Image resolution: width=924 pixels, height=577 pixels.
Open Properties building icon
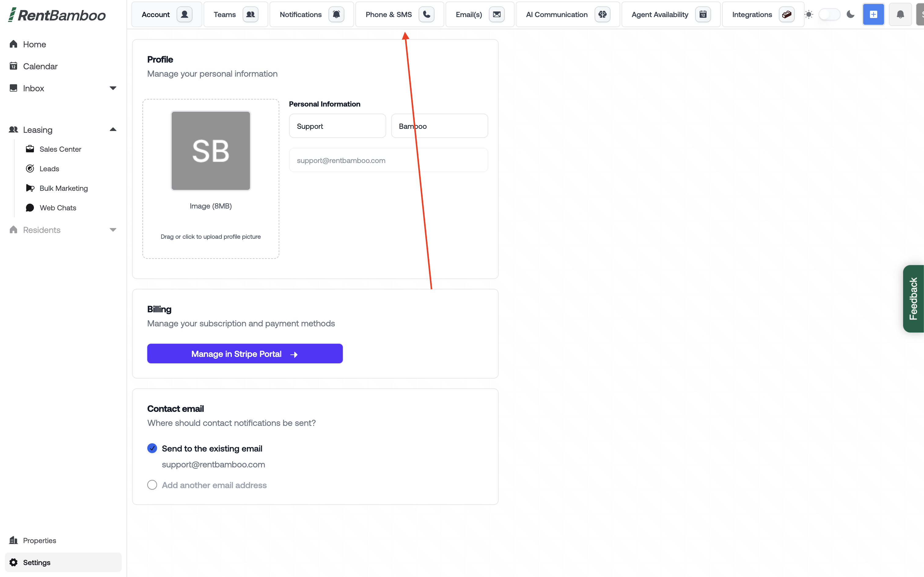tap(13, 540)
